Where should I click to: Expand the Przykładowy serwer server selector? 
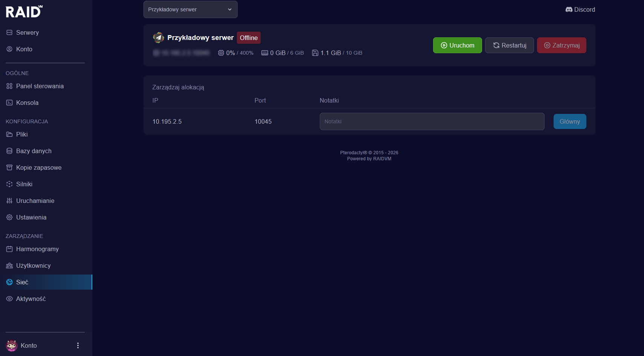click(x=190, y=9)
